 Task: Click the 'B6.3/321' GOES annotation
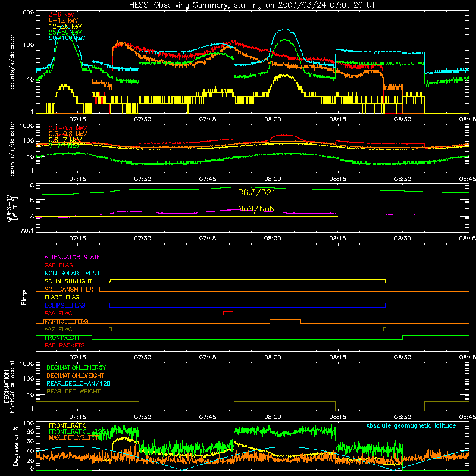(256, 192)
